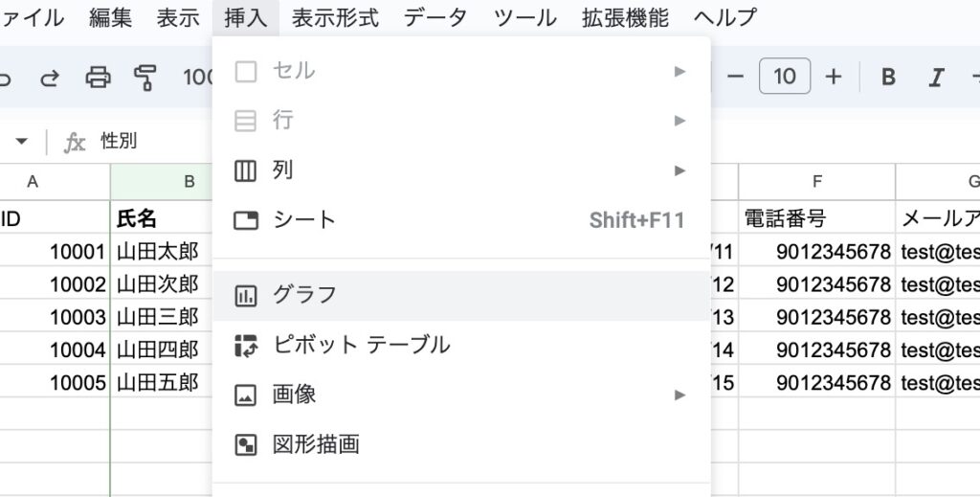Viewport: 980px width, 497px height.
Task: Open the name box dropdown arrow
Action: tap(21, 142)
